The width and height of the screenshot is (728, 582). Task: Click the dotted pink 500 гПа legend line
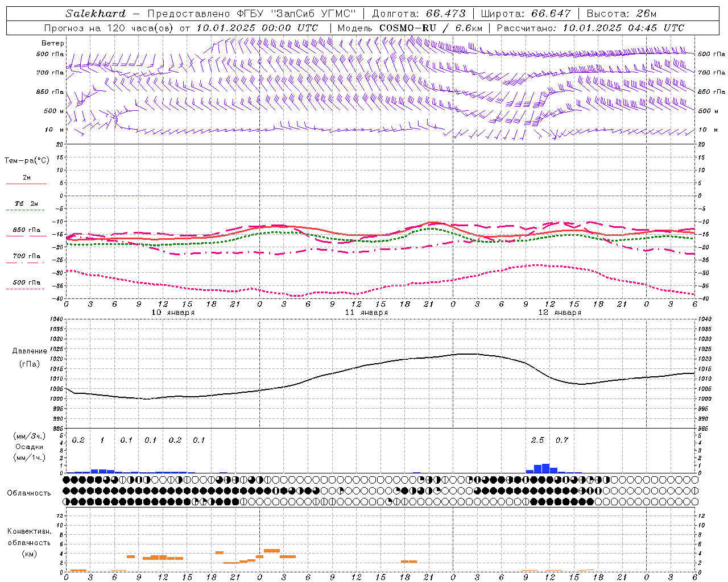(x=26, y=289)
